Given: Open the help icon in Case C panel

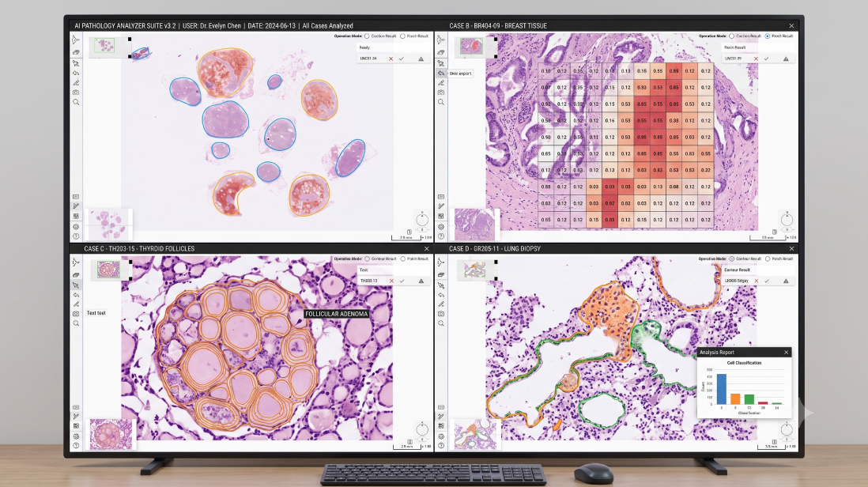Looking at the screenshot, I should pyautogui.click(x=76, y=446).
